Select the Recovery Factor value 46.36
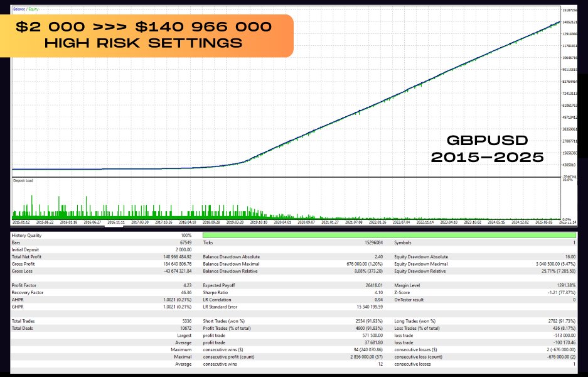588x377 pixels. pos(188,292)
